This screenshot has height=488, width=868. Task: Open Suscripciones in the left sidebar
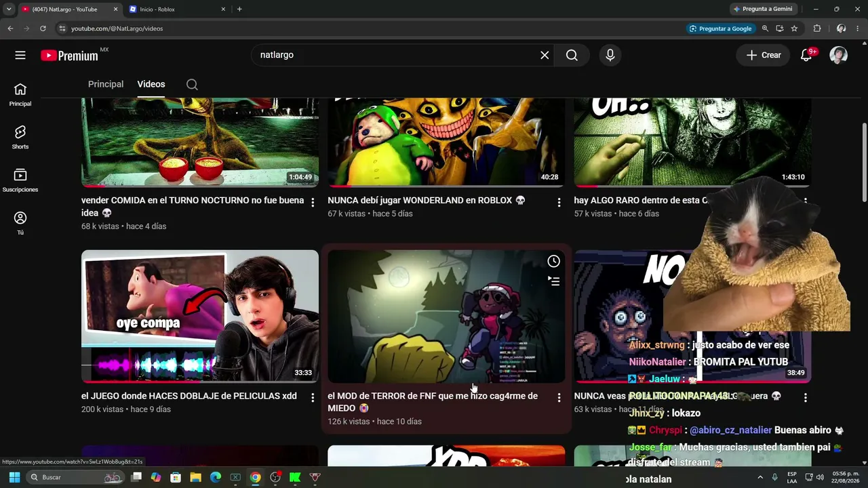tap(20, 180)
